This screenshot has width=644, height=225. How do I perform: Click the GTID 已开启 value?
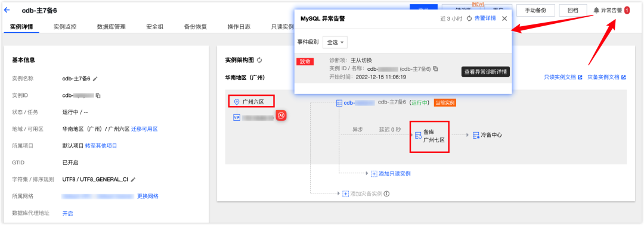[70, 162]
